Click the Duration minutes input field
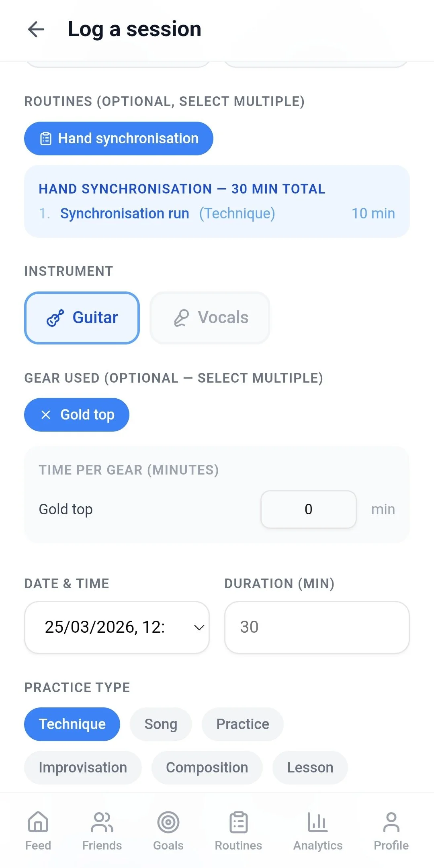Screen dimensions: 434x868 pos(317,628)
